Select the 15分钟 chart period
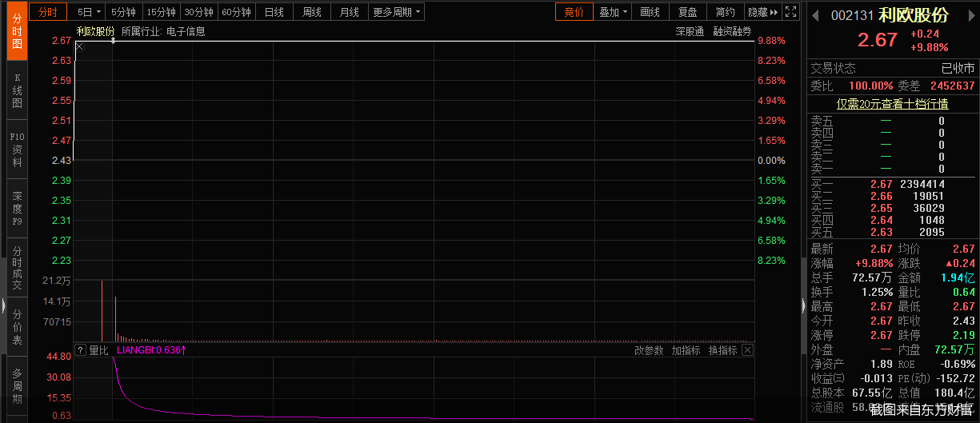980x423 pixels. coord(161,12)
